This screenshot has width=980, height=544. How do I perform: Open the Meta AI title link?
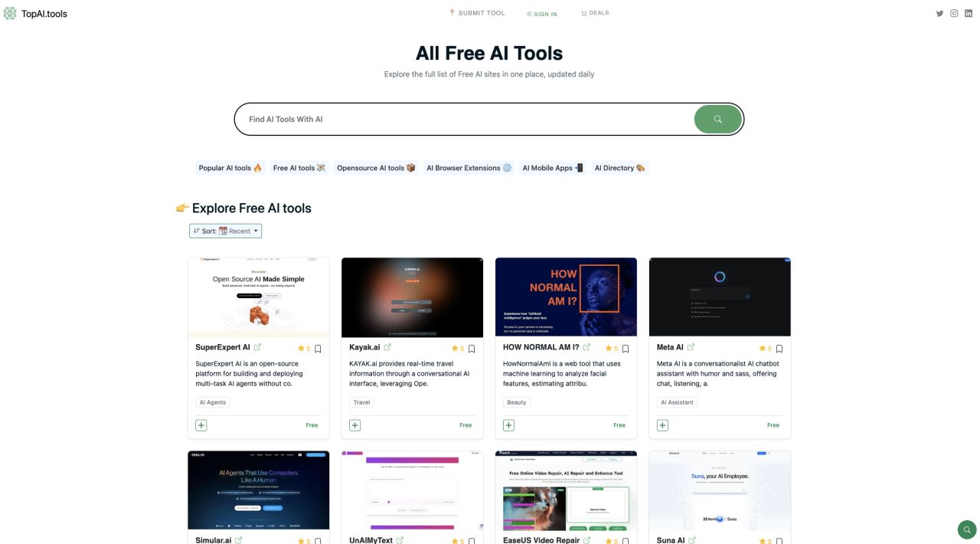(670, 347)
